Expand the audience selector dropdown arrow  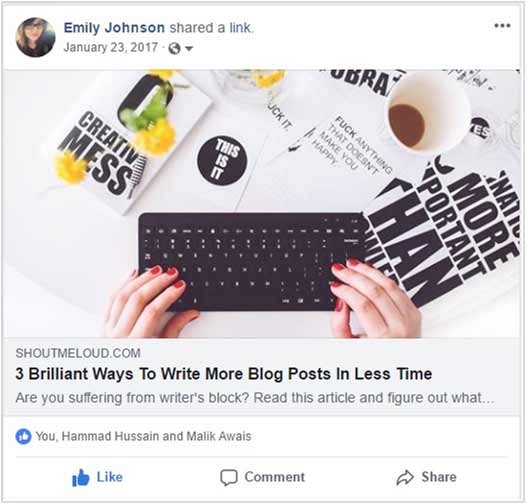pyautogui.click(x=189, y=49)
